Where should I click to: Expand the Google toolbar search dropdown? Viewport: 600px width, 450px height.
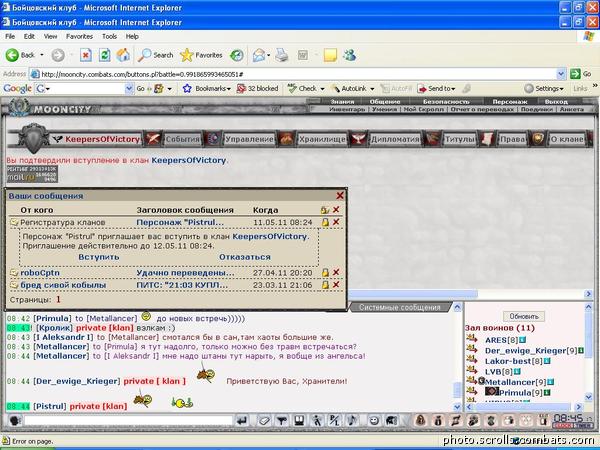[x=129, y=89]
